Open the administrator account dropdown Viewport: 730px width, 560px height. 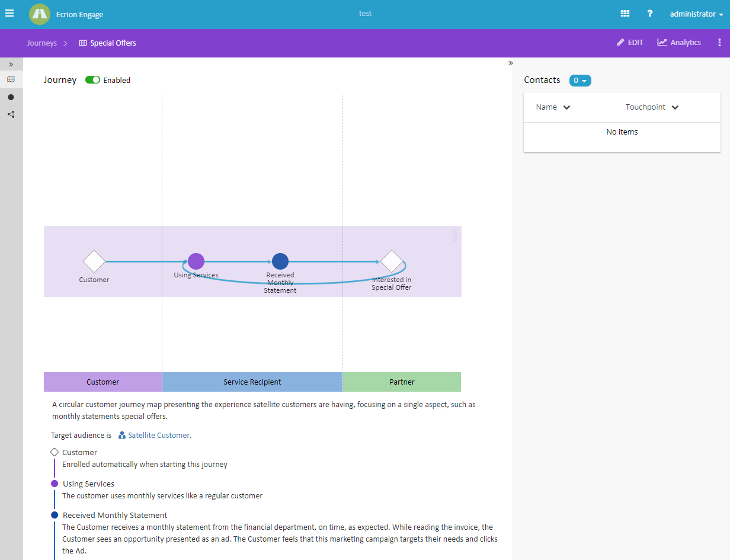tap(696, 14)
